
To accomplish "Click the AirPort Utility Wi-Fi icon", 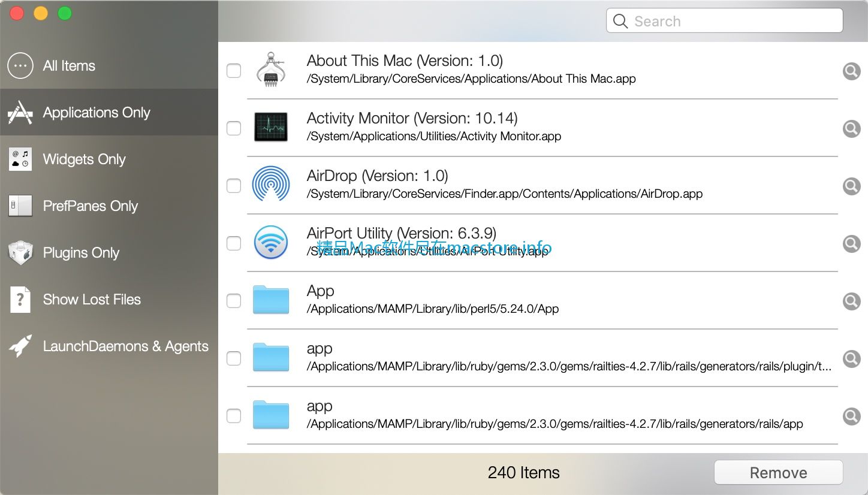I will [x=271, y=242].
